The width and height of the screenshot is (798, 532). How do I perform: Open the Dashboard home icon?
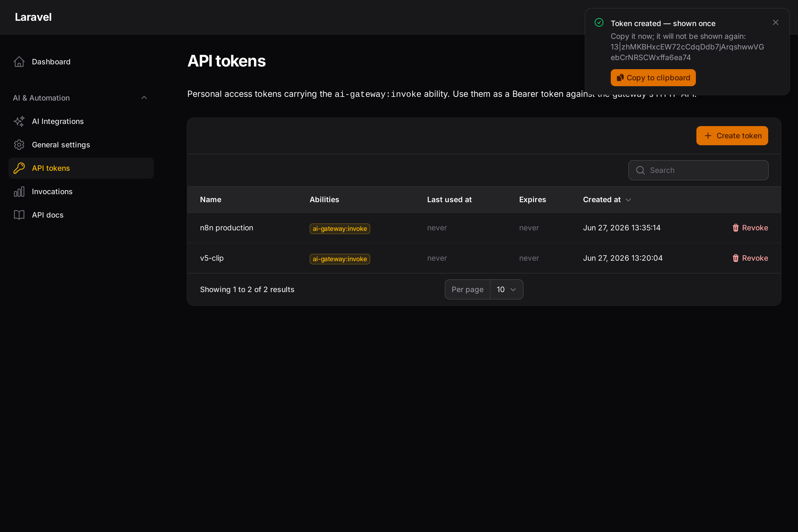(x=19, y=62)
